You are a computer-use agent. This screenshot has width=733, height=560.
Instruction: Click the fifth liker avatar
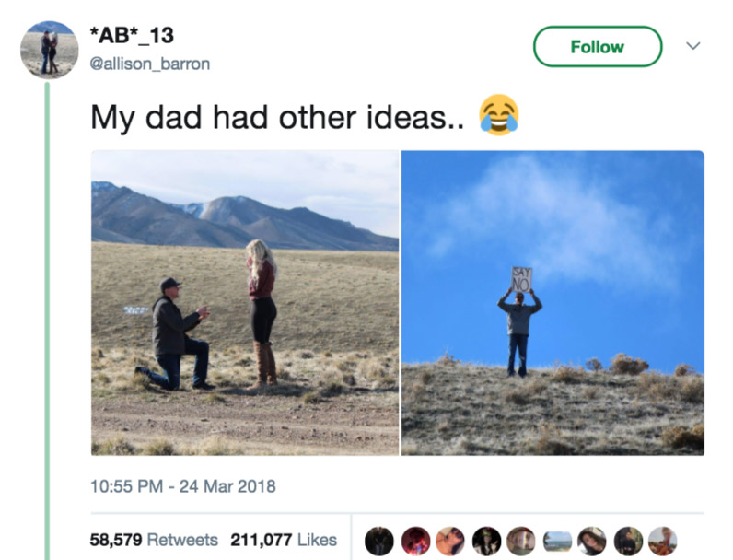click(521, 541)
